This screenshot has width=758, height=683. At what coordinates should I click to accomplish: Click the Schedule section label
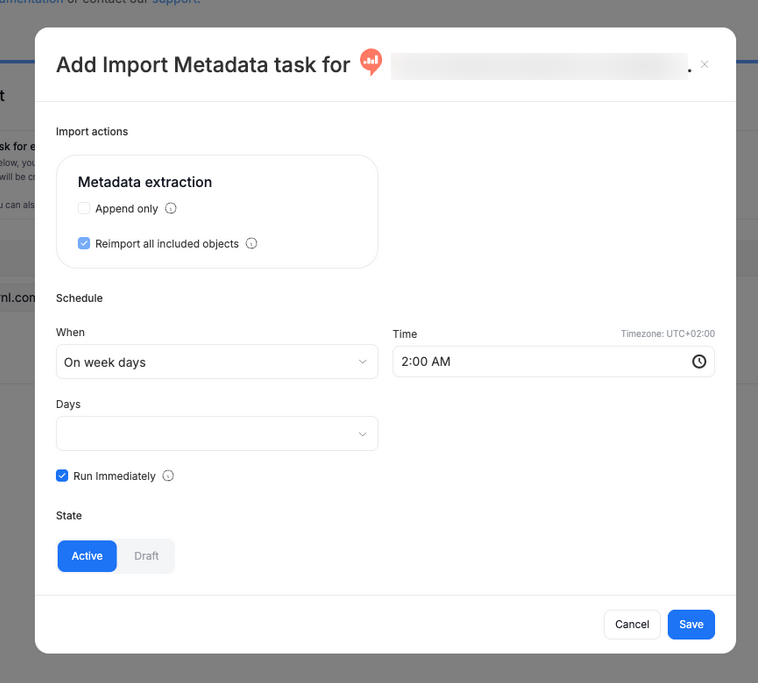pos(79,298)
